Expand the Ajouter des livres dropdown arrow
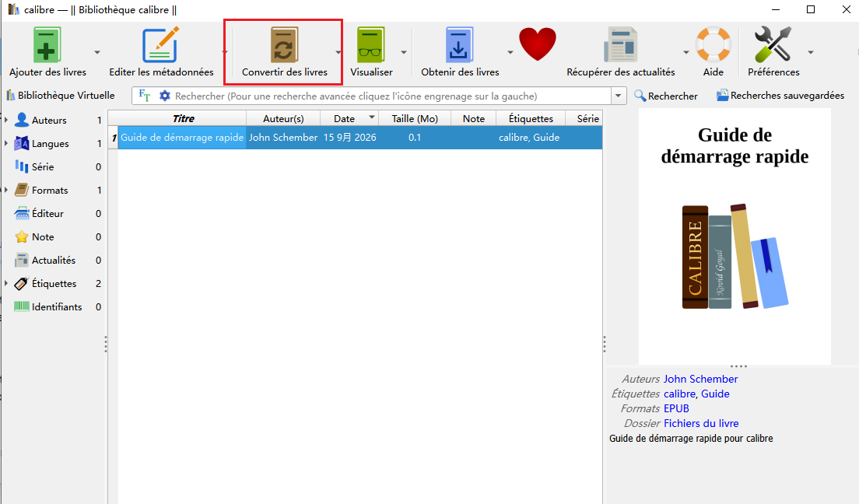This screenshot has height=504, width=859. [x=97, y=53]
